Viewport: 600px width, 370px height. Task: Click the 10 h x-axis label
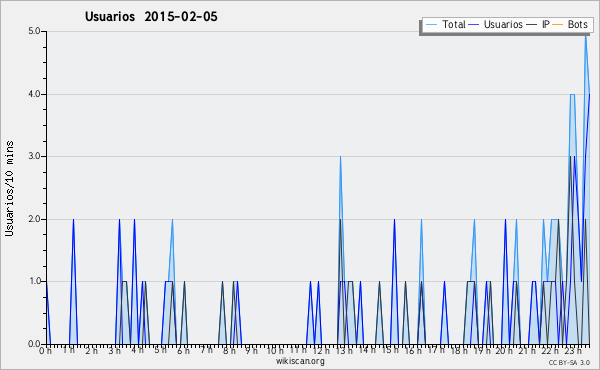(275, 350)
